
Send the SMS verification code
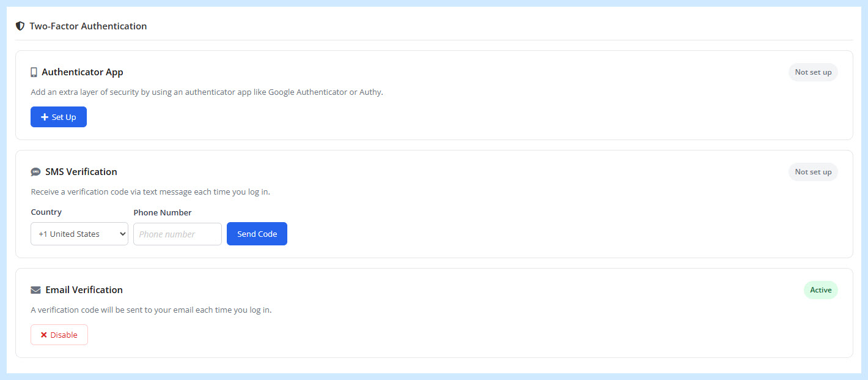coord(257,234)
